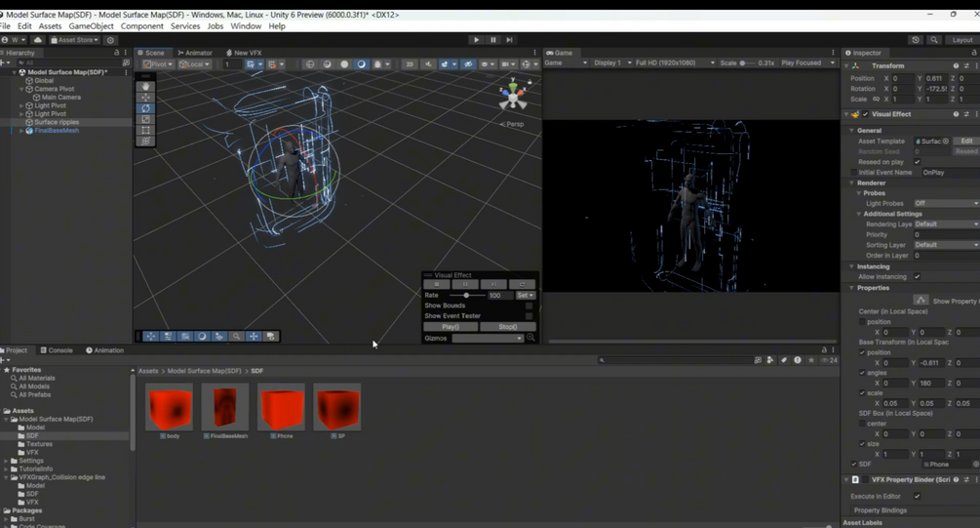Open the Undo History icon
The height and width of the screenshot is (528, 980).
click(x=916, y=39)
